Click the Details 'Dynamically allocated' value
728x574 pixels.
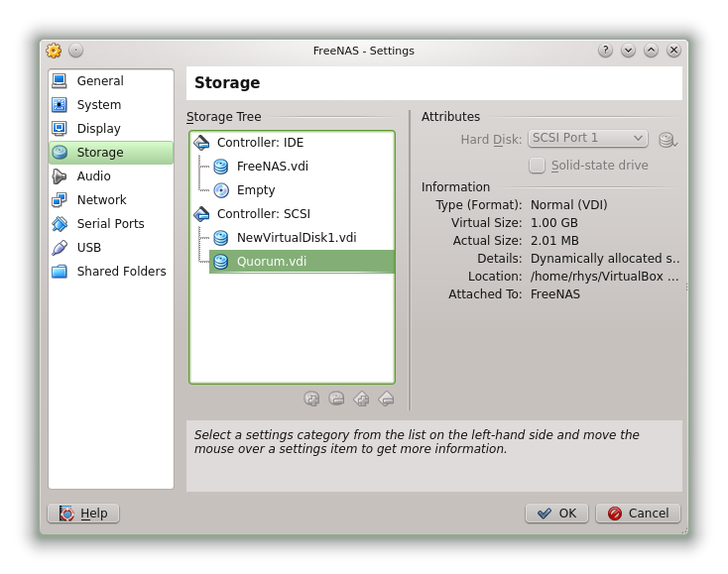pos(604,259)
